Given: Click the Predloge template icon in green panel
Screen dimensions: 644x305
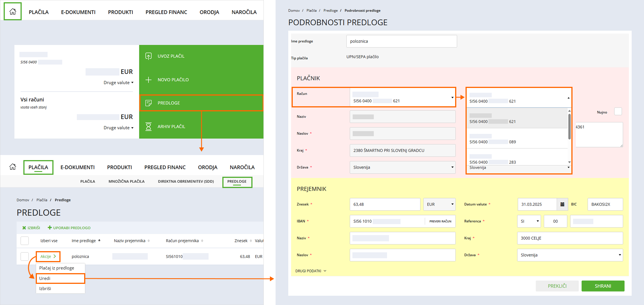Looking at the screenshot, I should pos(149,103).
